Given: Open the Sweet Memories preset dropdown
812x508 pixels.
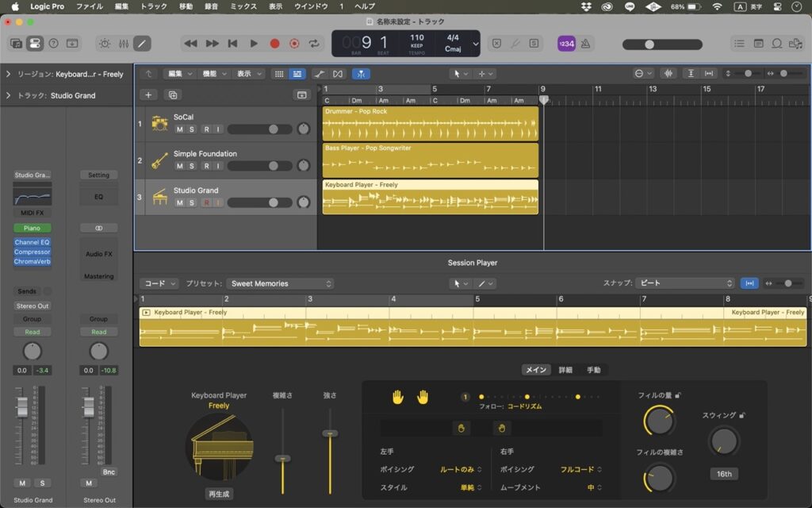Looking at the screenshot, I should tap(280, 283).
